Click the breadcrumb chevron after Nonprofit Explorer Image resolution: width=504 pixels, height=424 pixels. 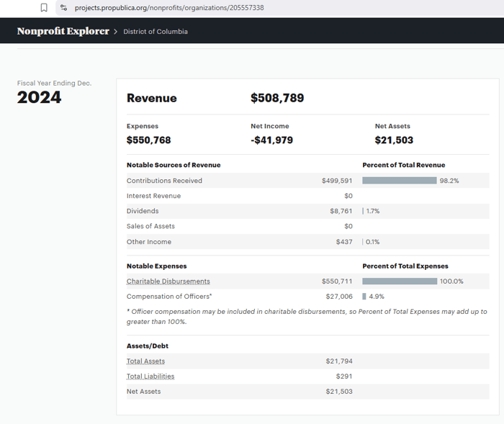tap(115, 32)
